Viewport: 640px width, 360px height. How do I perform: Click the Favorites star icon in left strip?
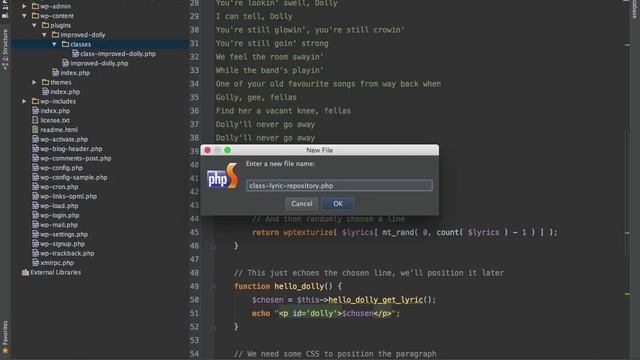(x=5, y=351)
